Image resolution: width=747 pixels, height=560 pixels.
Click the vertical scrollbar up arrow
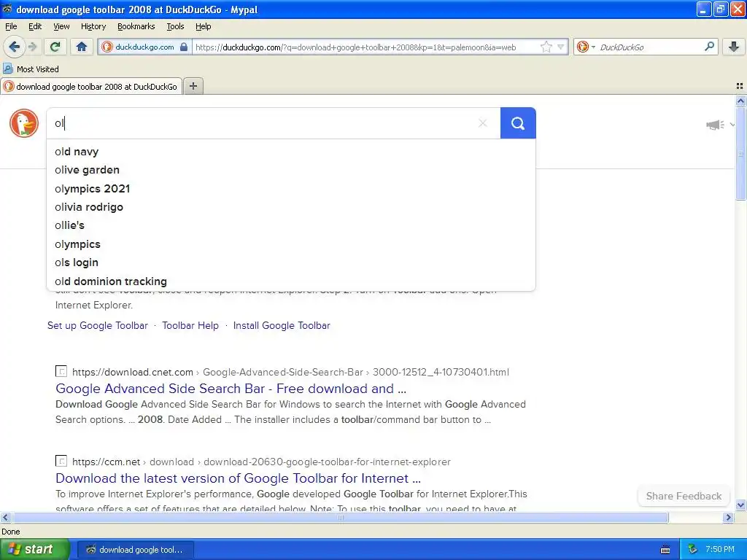pyautogui.click(x=740, y=101)
